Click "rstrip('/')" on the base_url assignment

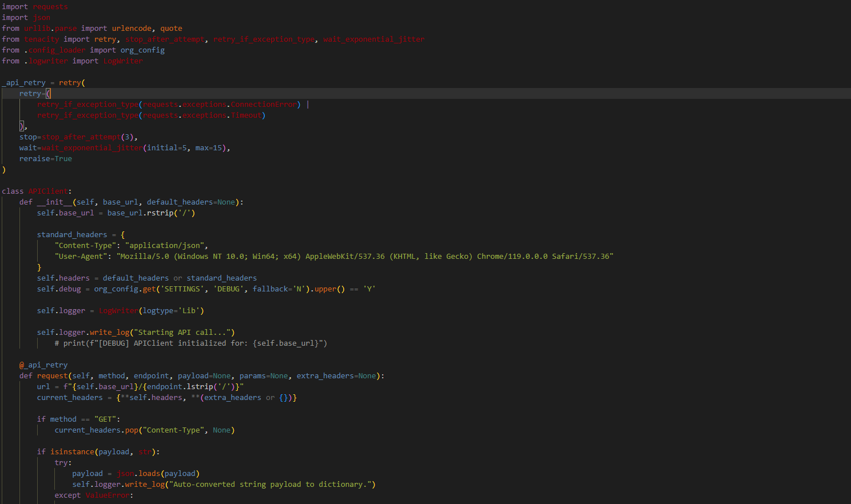tap(171, 213)
